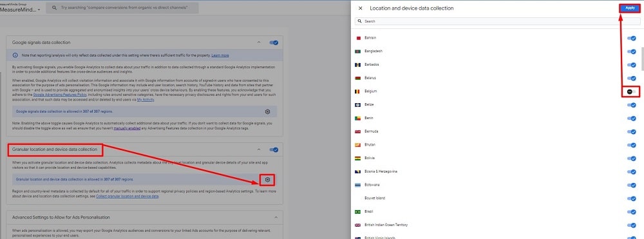Toggle off Bosnia & Herzegovina data collection

coord(631,171)
